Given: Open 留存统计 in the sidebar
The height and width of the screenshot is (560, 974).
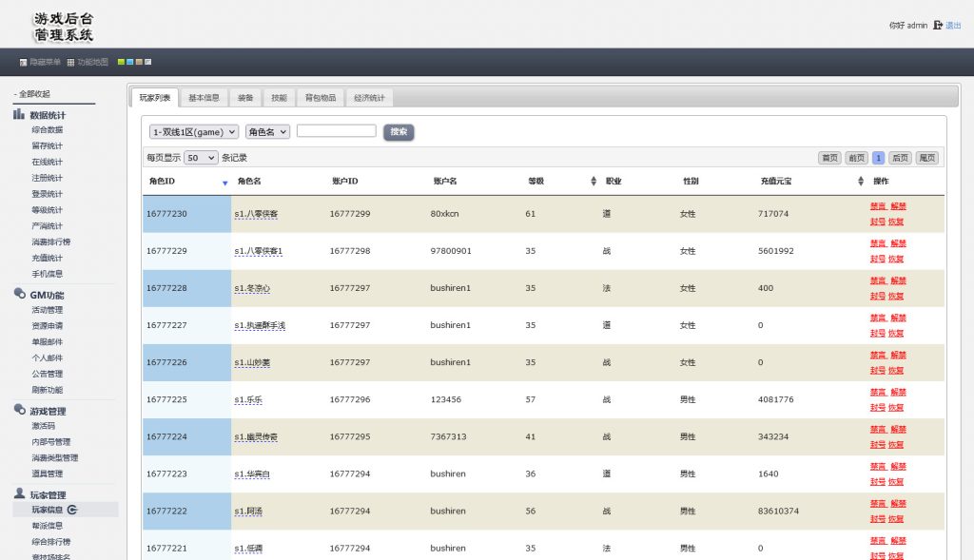Looking at the screenshot, I should [x=48, y=145].
